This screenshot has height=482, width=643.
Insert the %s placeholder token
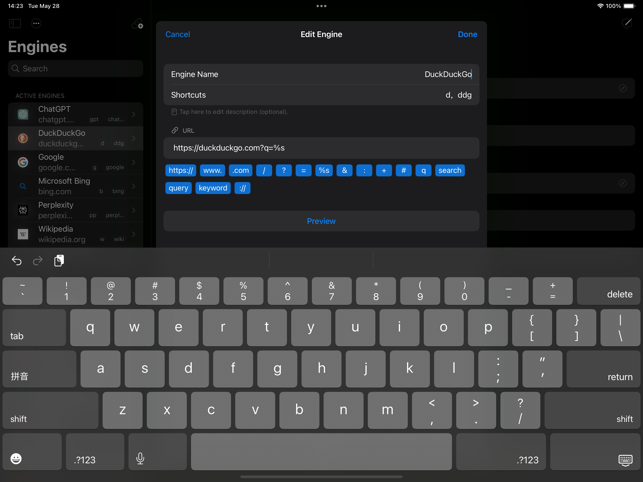pyautogui.click(x=324, y=170)
